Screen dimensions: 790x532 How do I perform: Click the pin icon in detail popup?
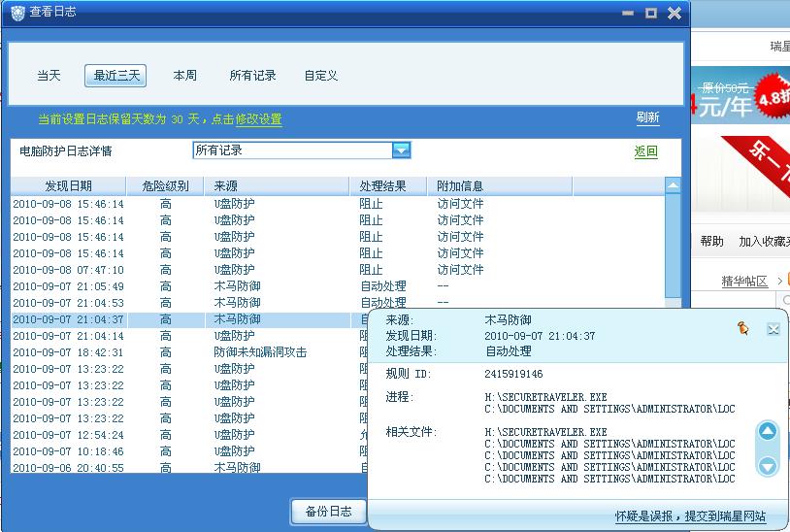743,328
